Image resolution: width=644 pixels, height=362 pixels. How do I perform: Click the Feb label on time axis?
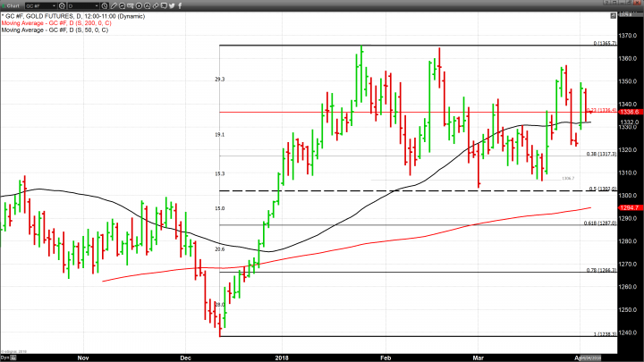386,358
